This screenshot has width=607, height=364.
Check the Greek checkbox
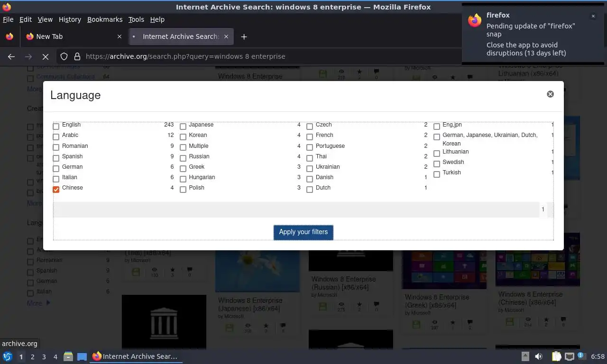click(183, 168)
